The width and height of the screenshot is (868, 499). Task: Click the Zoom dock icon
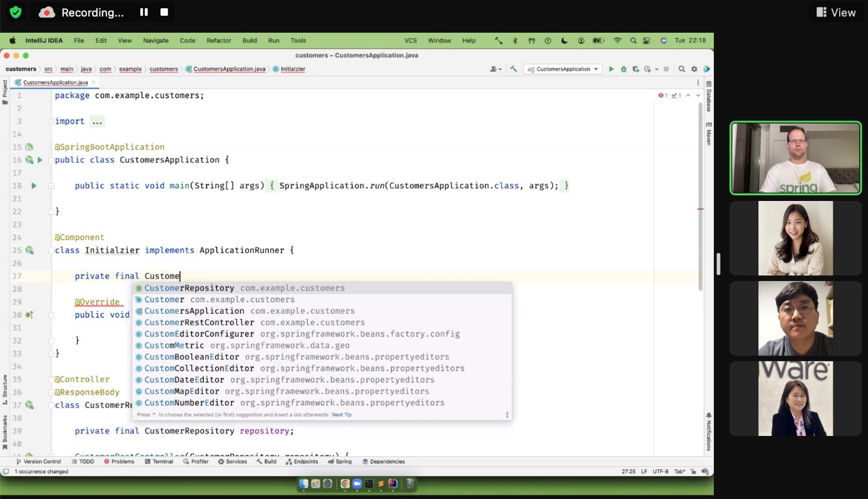point(357,484)
